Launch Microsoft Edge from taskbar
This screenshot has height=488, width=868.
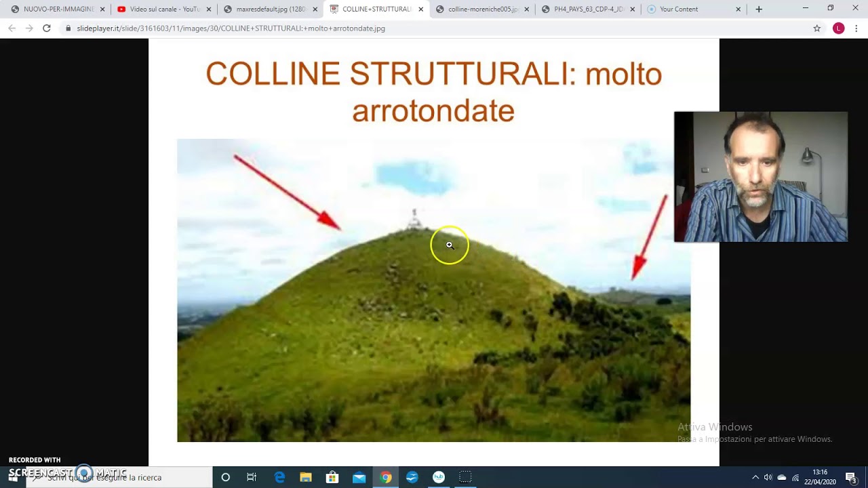point(279,477)
